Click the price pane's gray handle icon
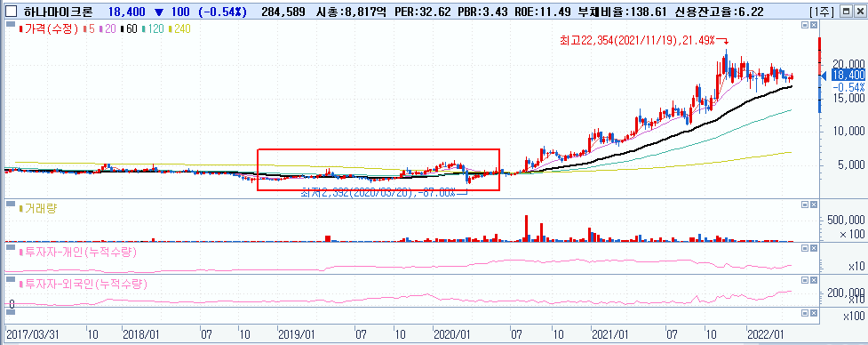Image resolution: width=868 pixels, height=345 pixels. click(10, 24)
